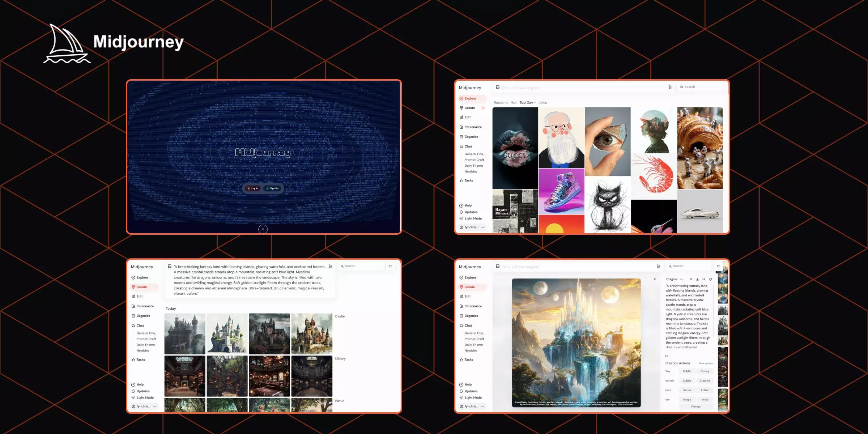Viewport: 868px width, 434px height.
Task: Click magnifier icon beside the Imagine label
Action: point(704,279)
